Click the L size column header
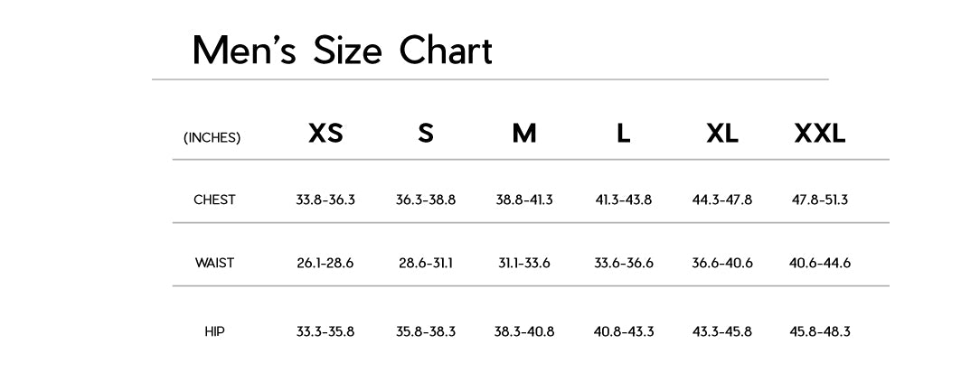The width and height of the screenshot is (980, 372). pos(624,134)
